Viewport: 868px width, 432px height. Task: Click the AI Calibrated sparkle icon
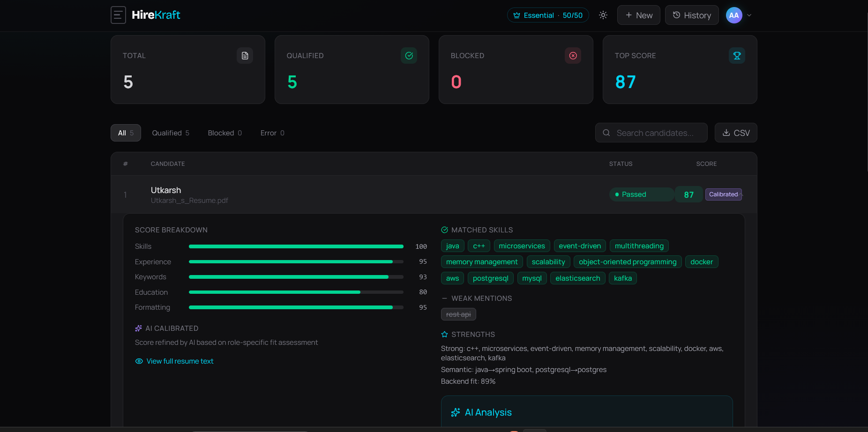139,328
